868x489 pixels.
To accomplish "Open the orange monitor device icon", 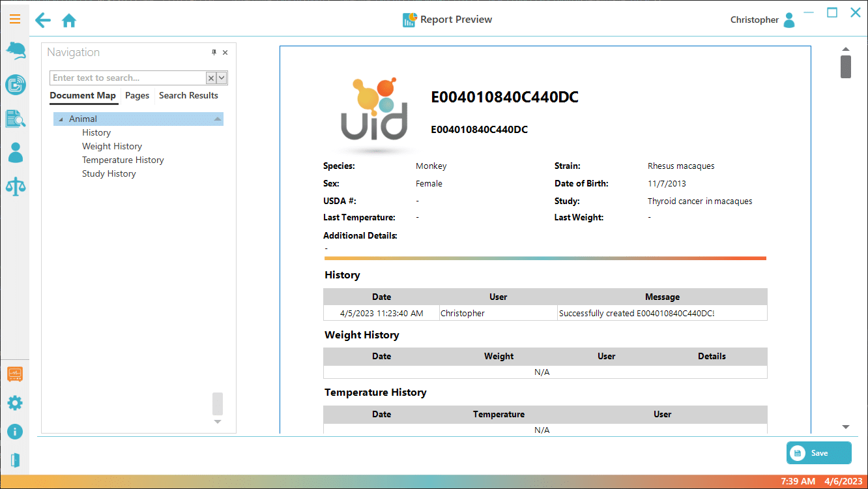I will [x=15, y=374].
